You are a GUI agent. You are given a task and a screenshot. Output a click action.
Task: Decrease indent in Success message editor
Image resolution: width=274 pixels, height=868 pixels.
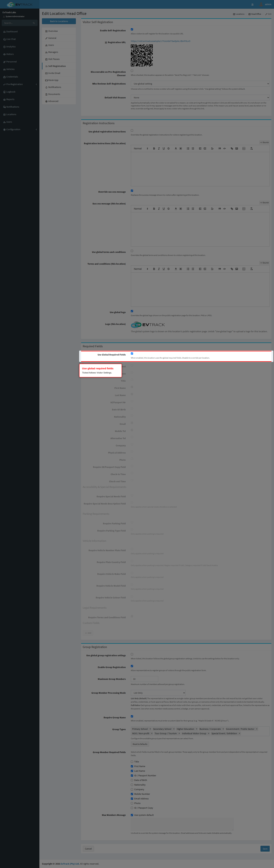click(200, 209)
